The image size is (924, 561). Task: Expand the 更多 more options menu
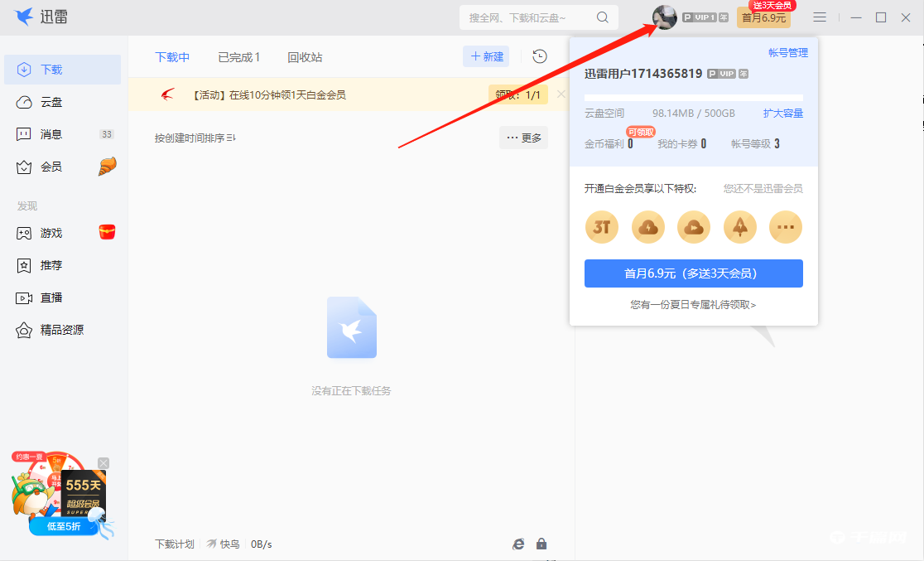pos(523,138)
